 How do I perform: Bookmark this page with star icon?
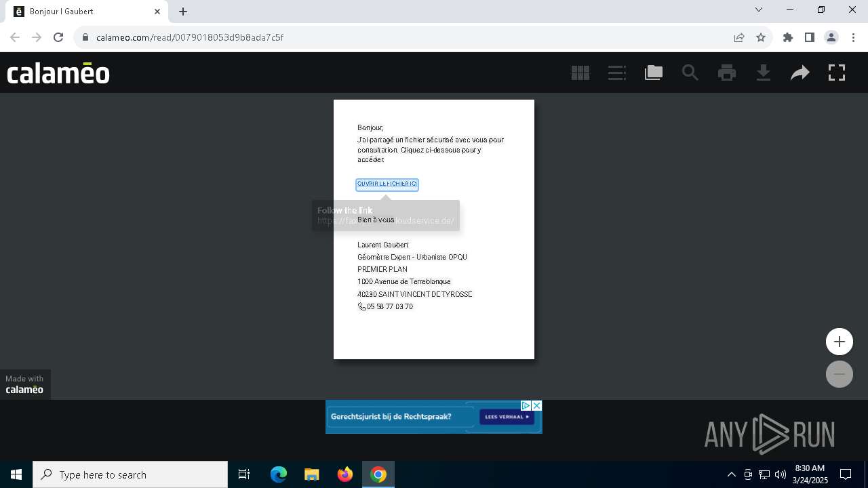coord(761,37)
